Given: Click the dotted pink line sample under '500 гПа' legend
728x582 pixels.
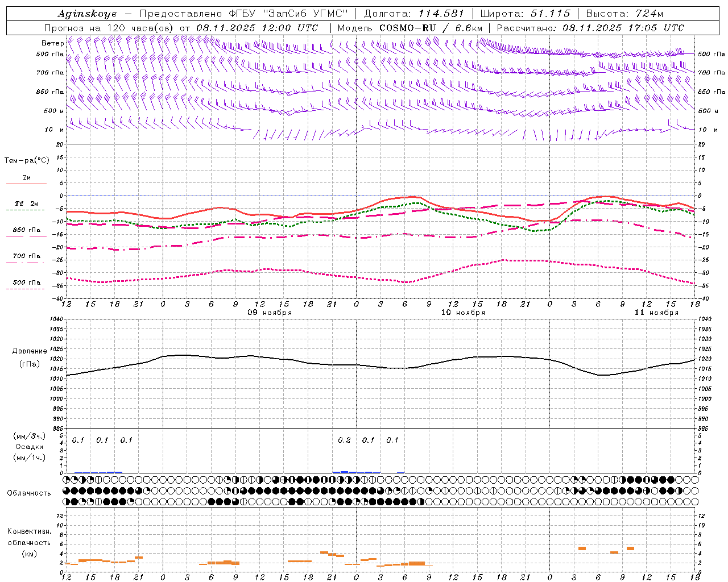Looking at the screenshot, I should pyautogui.click(x=26, y=289).
